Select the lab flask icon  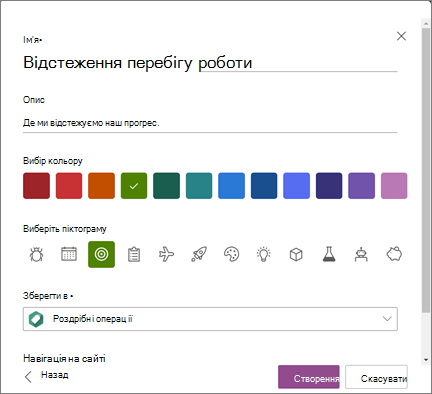(x=329, y=254)
